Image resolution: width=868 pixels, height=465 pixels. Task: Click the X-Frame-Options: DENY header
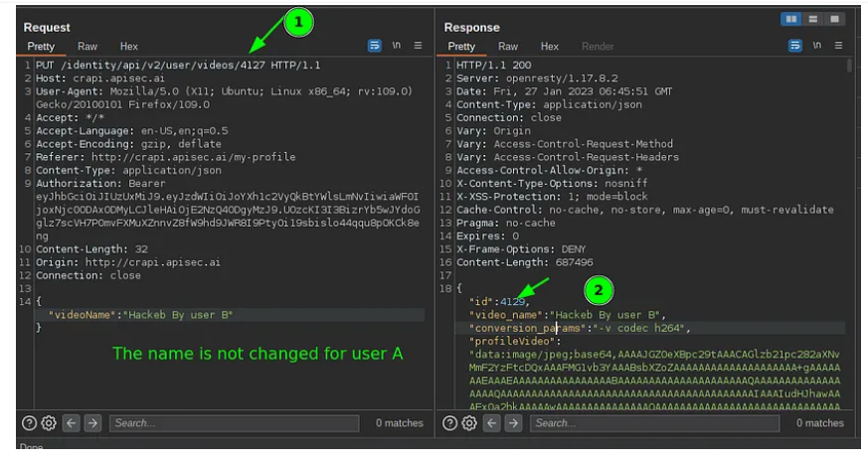coord(521,249)
